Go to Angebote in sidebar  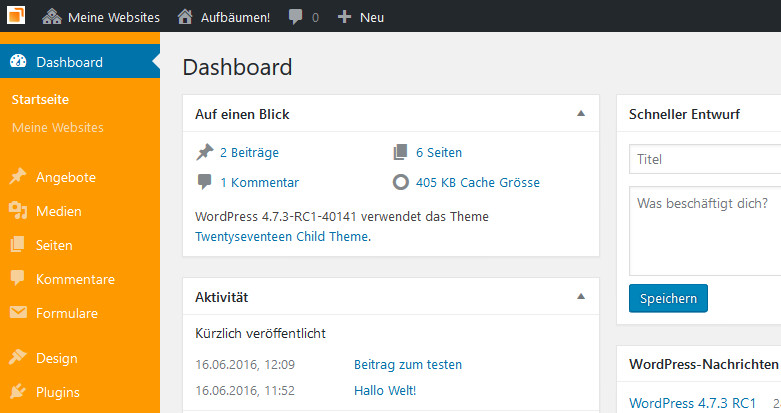66,177
